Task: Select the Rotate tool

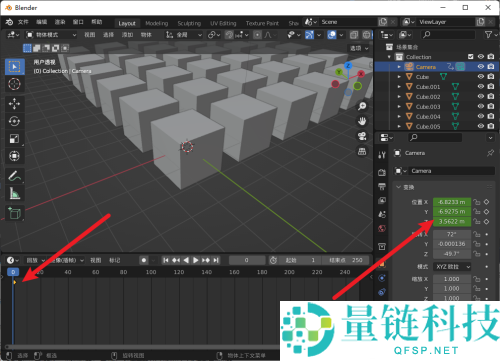Action: (14, 121)
